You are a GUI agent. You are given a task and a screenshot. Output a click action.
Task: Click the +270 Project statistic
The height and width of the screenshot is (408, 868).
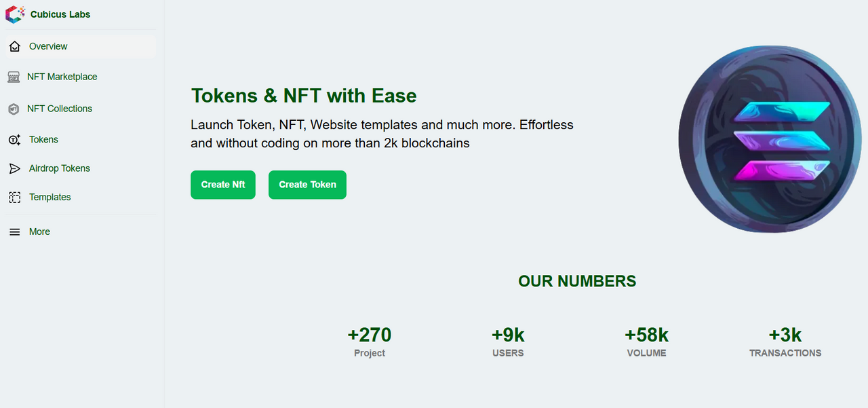[x=370, y=342]
